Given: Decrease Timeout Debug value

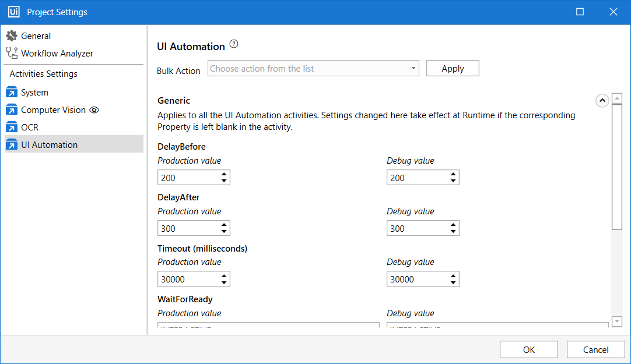Looking at the screenshot, I should click(x=453, y=282).
